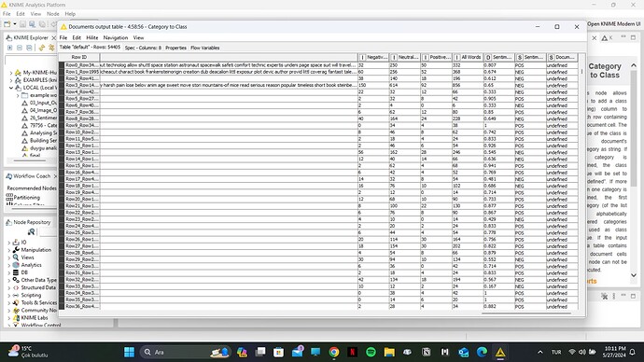644x362 pixels.
Task: Click the Neutral... column header
Action: coord(404,58)
